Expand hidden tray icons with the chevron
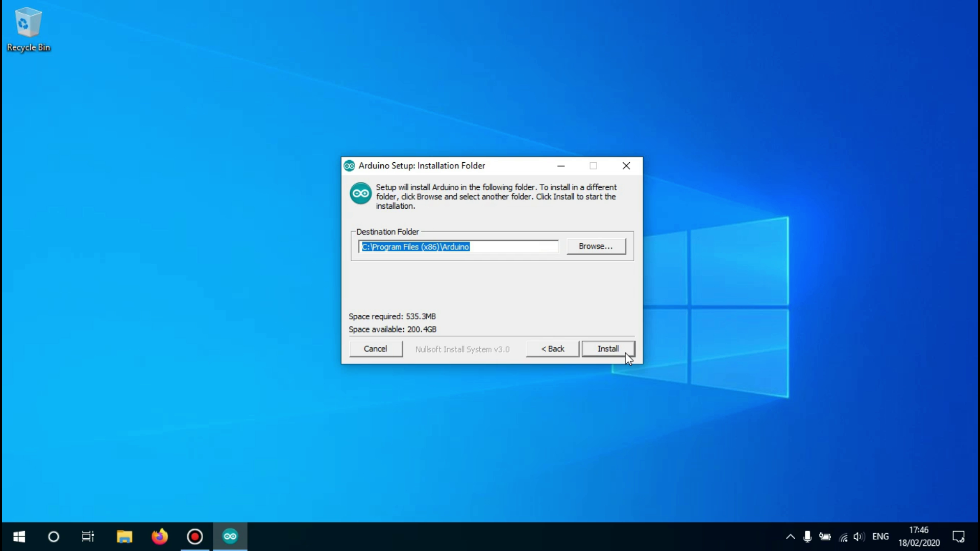Screen dimensions: 980x551 pyautogui.click(x=790, y=536)
